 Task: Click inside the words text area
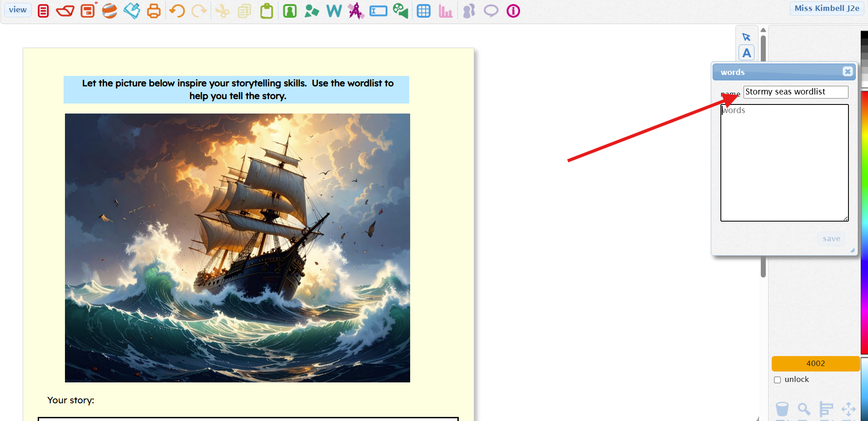(x=784, y=163)
